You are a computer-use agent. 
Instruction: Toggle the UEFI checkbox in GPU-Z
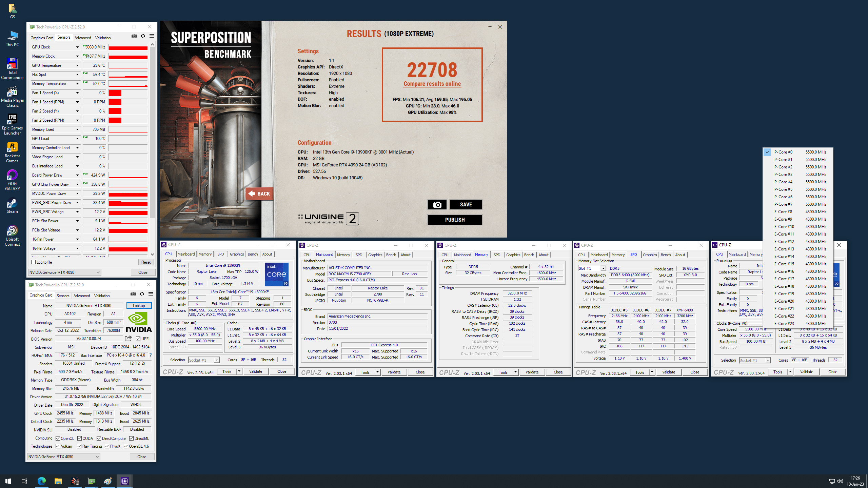coord(138,339)
